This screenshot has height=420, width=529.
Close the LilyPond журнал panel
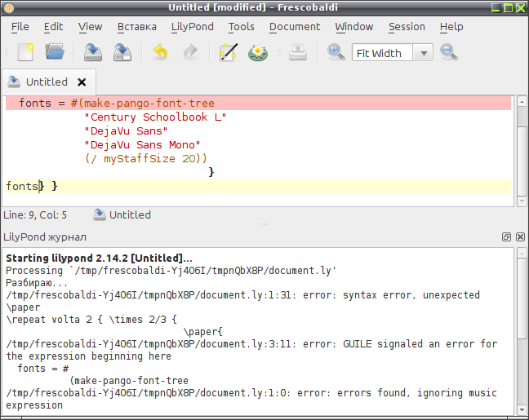coord(520,237)
